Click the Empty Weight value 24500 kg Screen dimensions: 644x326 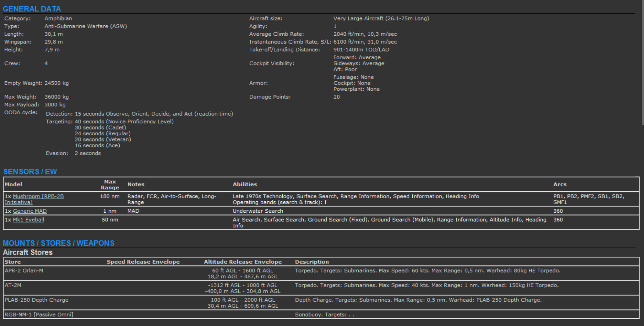pyautogui.click(x=57, y=83)
